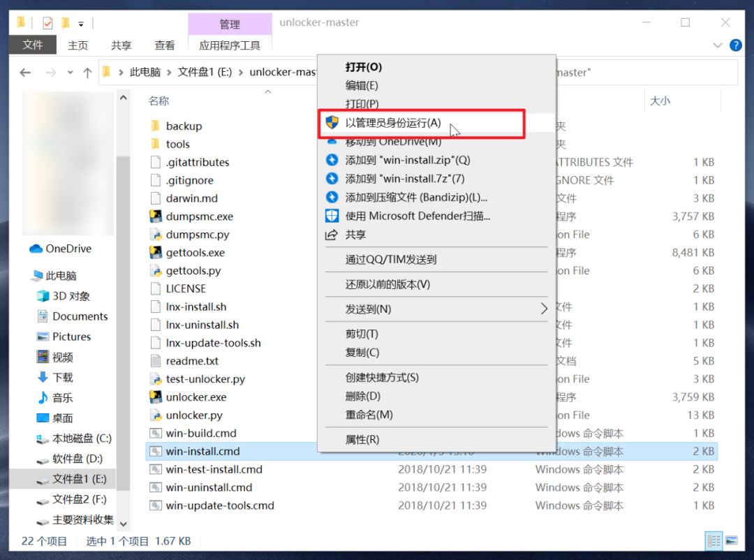Add to win-install.zip Bandizip icon
The image size is (754, 560).
click(332, 160)
